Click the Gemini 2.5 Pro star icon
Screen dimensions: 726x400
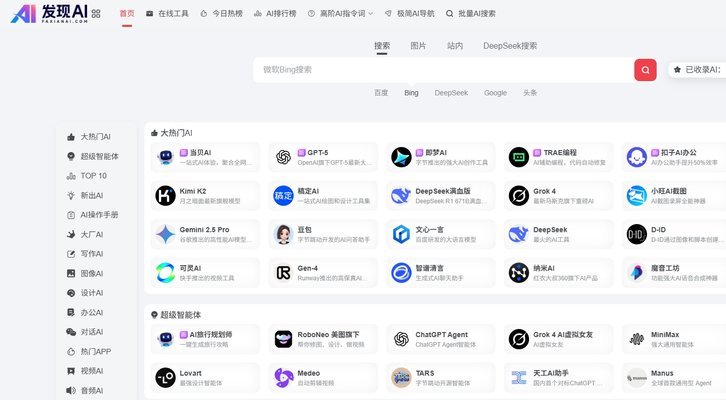pos(165,234)
